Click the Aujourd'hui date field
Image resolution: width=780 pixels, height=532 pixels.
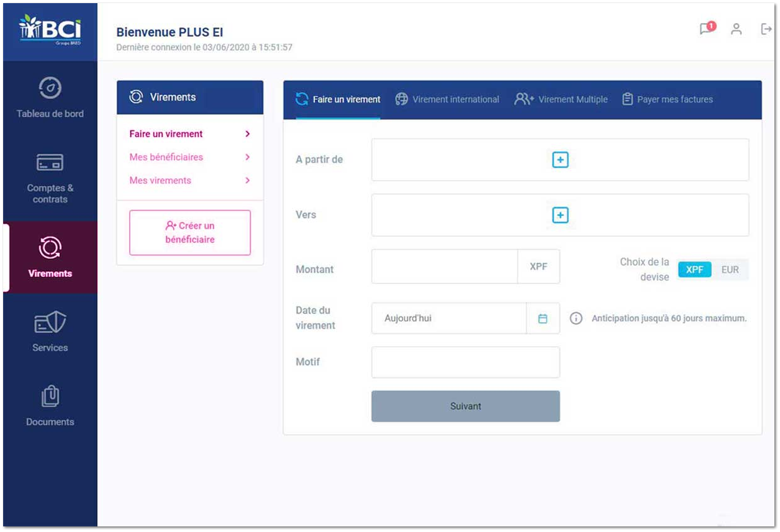(x=449, y=318)
